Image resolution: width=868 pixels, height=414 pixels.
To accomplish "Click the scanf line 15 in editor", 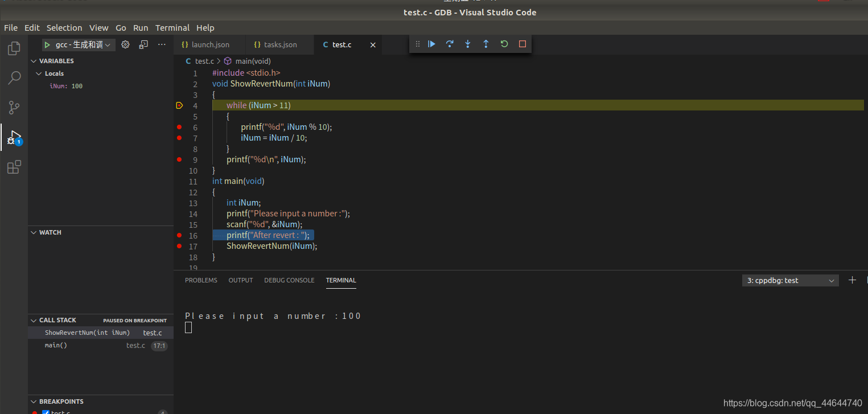I will coord(264,224).
